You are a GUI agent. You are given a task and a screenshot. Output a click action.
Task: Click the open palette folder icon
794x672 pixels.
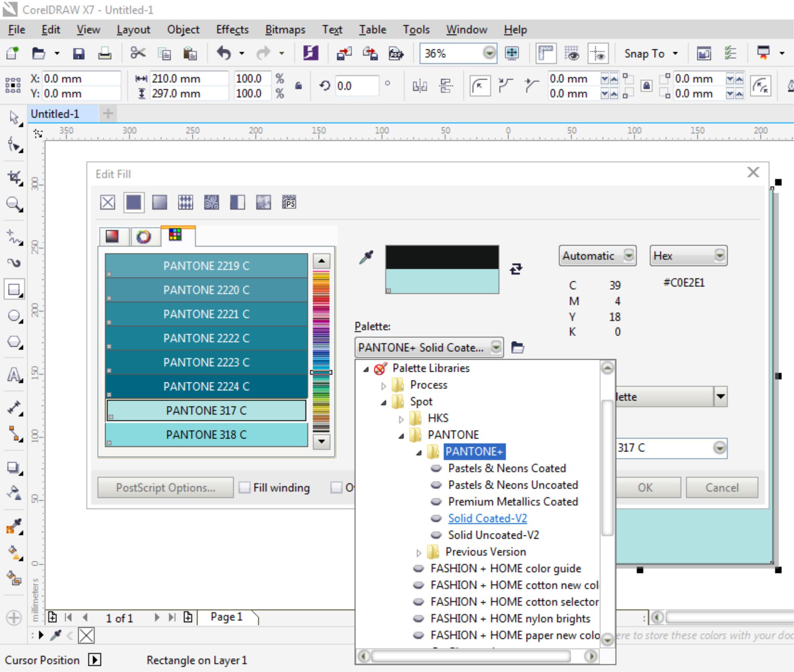pos(517,347)
